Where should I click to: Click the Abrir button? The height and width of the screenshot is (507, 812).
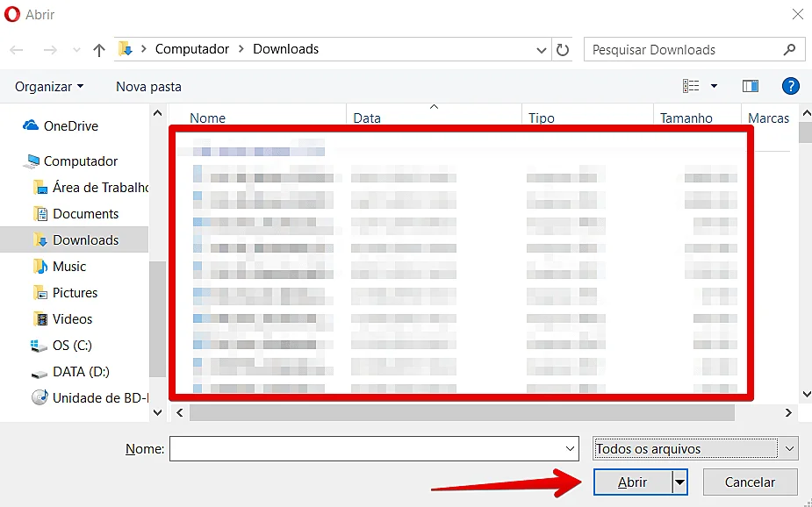coord(632,482)
